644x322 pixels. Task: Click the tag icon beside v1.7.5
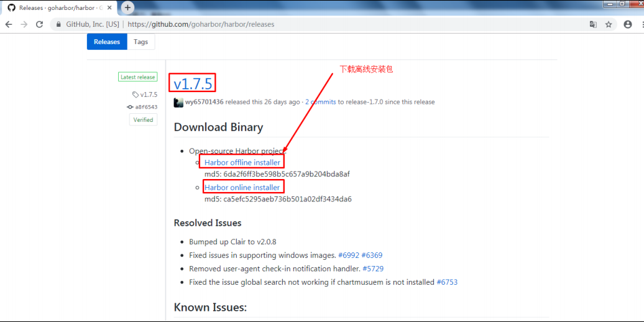click(136, 95)
